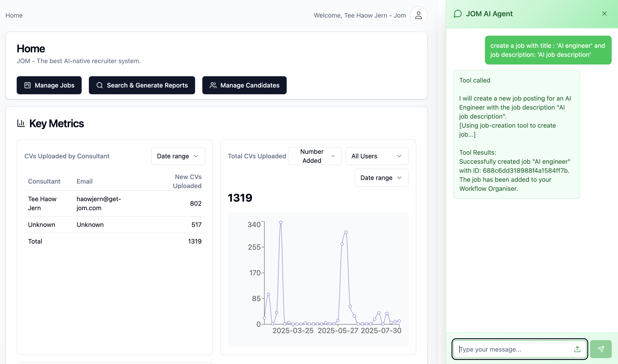
Task: Open Manage Candidates page
Action: (244, 85)
